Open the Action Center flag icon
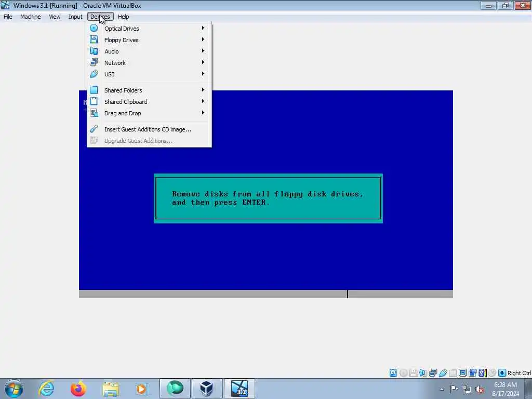This screenshot has height=399, width=532. tap(454, 389)
